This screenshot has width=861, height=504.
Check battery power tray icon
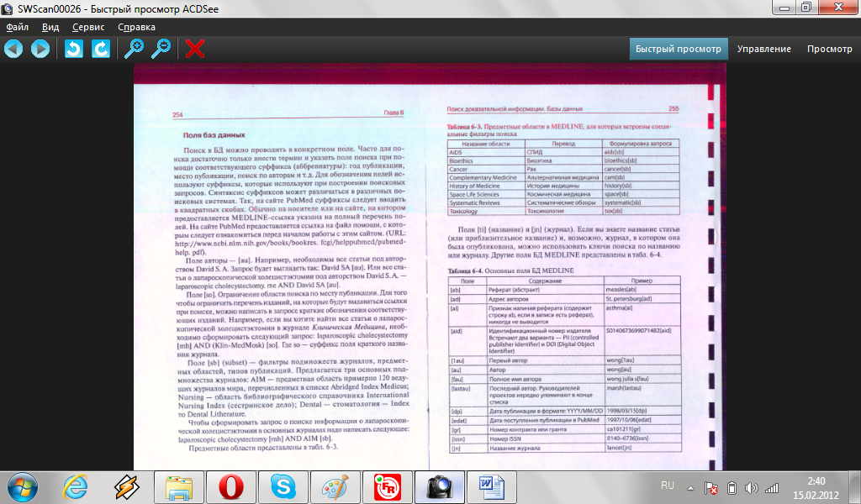pos(732,487)
